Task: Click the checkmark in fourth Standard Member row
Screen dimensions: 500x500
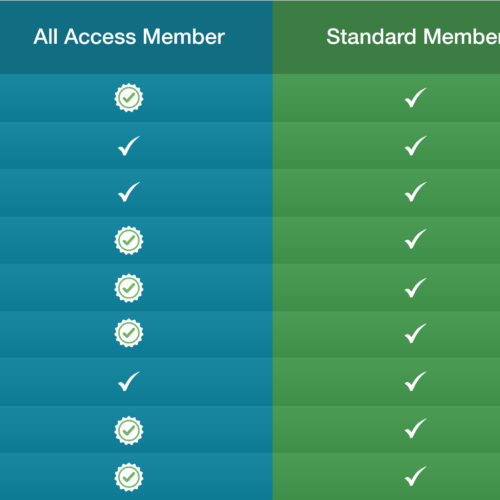Action: coord(415,239)
